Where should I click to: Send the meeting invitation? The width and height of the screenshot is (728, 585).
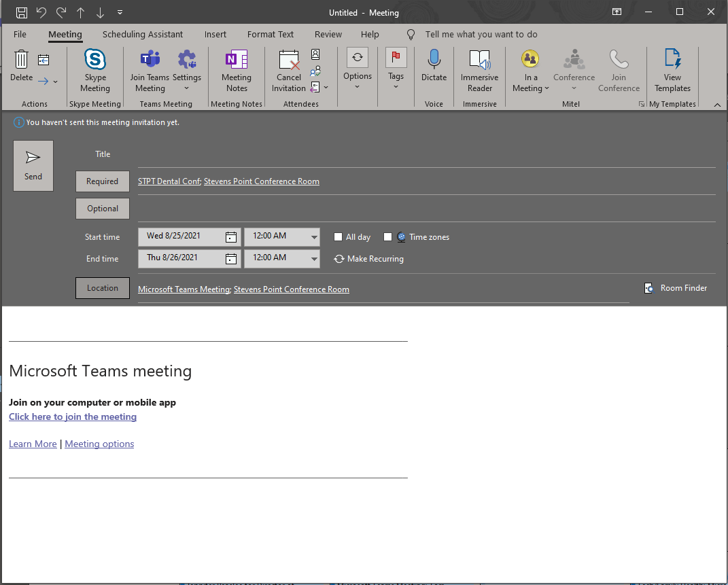click(x=33, y=166)
